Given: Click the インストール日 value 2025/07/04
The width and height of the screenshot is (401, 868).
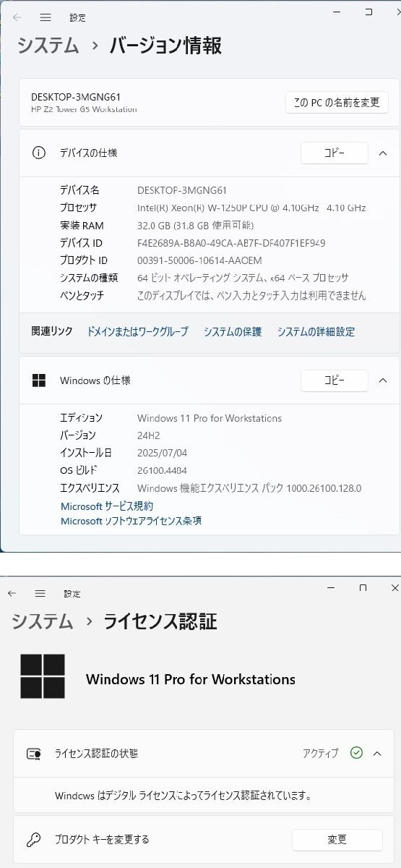Looking at the screenshot, I should (x=162, y=453).
